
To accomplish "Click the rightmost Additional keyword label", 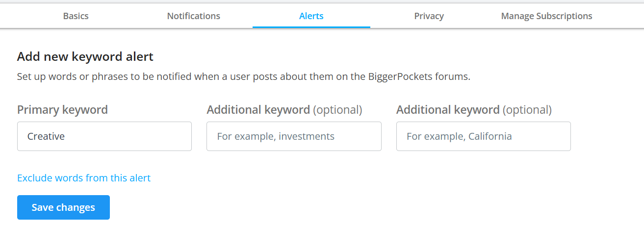I will [448, 110].
